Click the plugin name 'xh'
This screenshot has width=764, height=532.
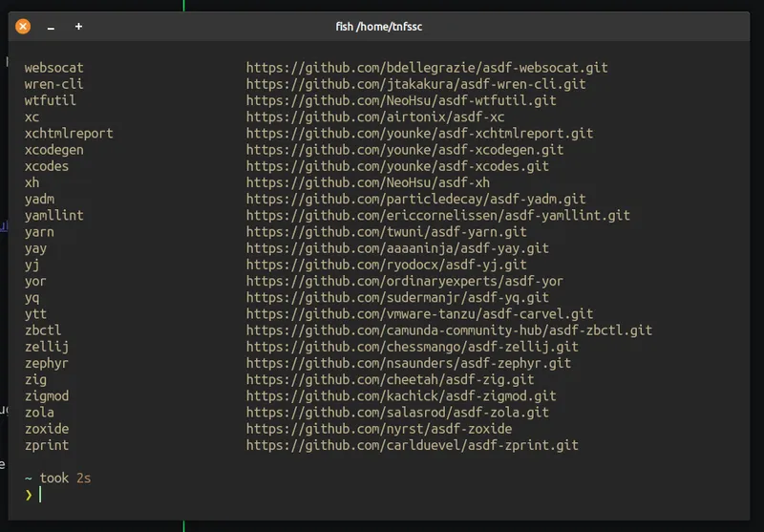tap(32, 182)
